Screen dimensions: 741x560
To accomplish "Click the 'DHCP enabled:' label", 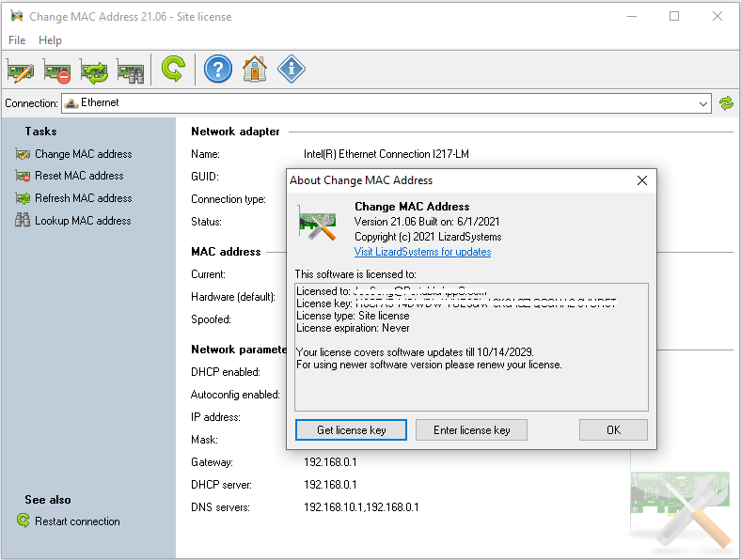I will click(226, 371).
